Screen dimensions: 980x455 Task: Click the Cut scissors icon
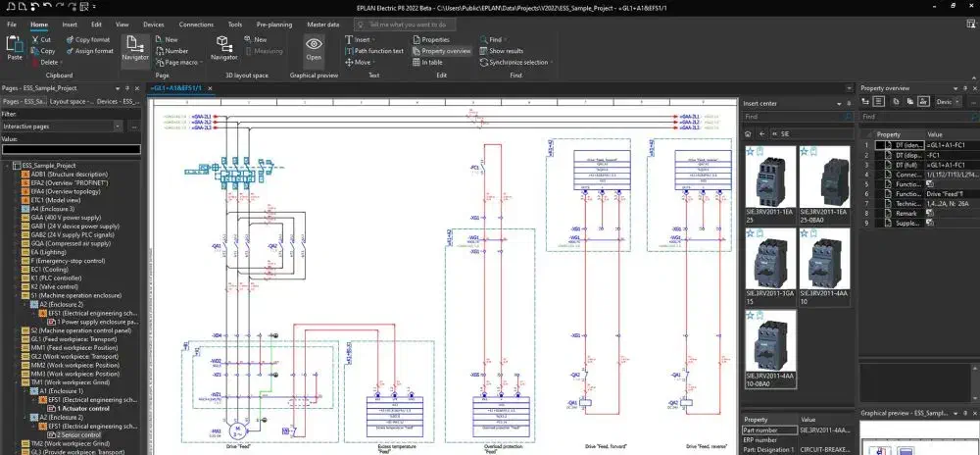click(33, 39)
